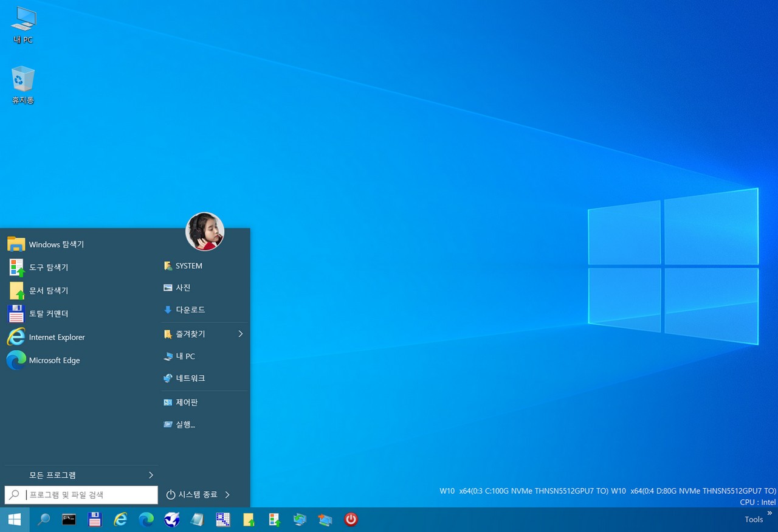The height and width of the screenshot is (532, 778).
Task: Open the yellow document explorer taskbar icon
Action: point(249,519)
